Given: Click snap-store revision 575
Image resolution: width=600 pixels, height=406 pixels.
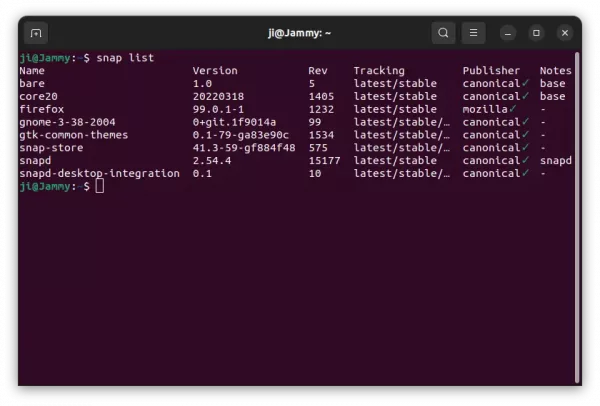Looking at the screenshot, I should pos(318,148).
